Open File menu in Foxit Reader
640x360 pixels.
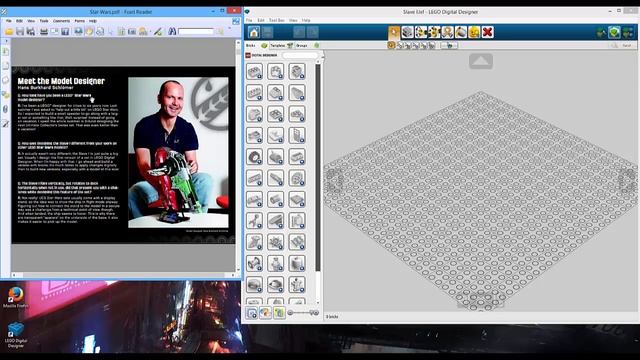[8, 20]
